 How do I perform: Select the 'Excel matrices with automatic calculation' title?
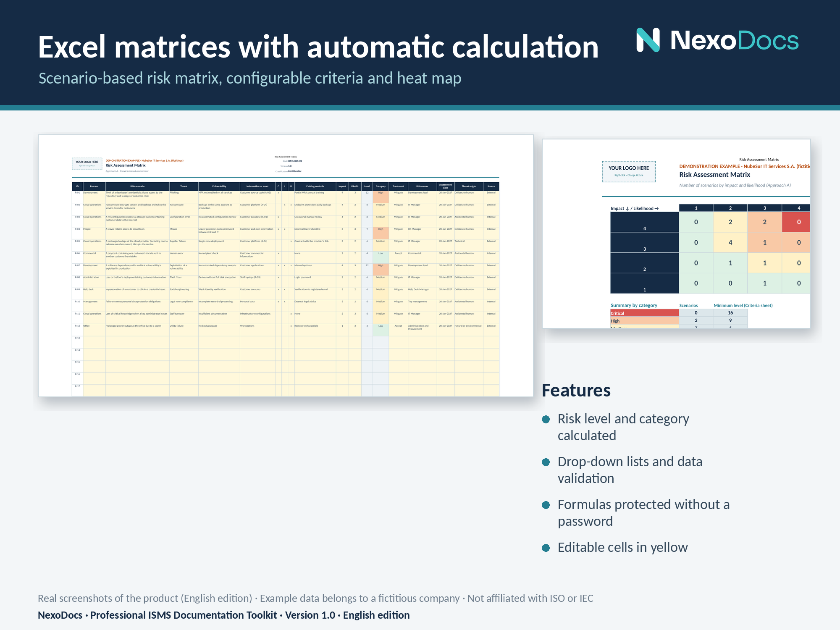[318, 47]
